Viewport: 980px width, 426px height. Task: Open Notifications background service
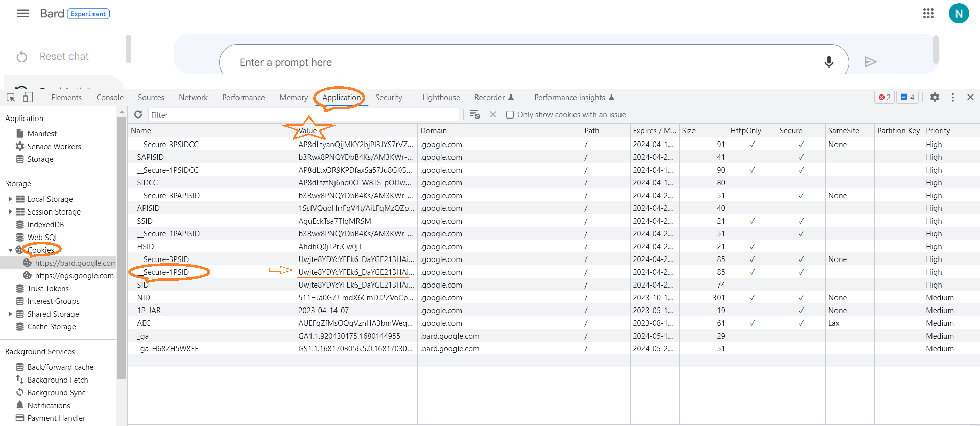49,405
